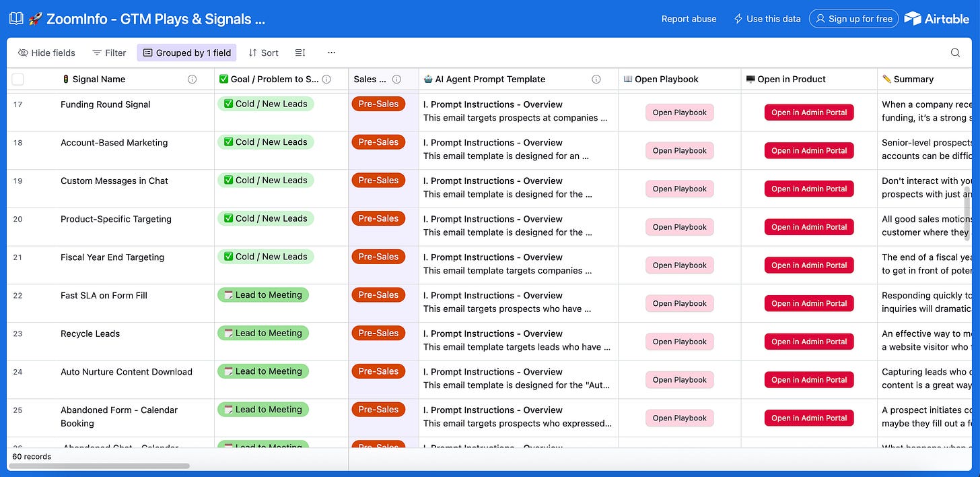Click Report abuse link

(x=689, y=19)
